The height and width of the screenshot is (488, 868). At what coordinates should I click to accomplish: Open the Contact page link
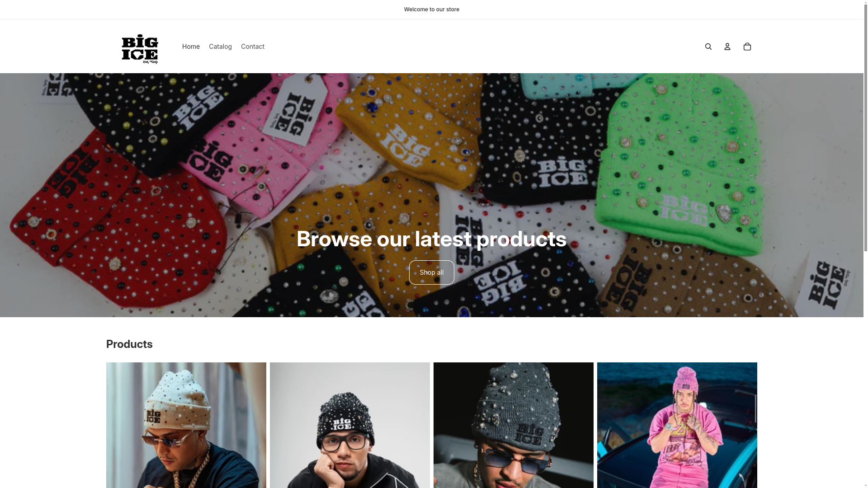[253, 47]
